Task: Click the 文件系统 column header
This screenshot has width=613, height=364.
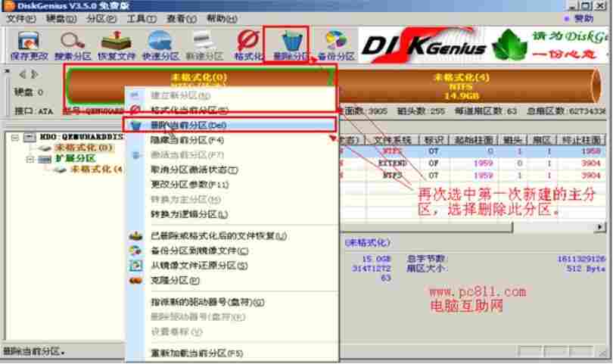Action: click(392, 140)
